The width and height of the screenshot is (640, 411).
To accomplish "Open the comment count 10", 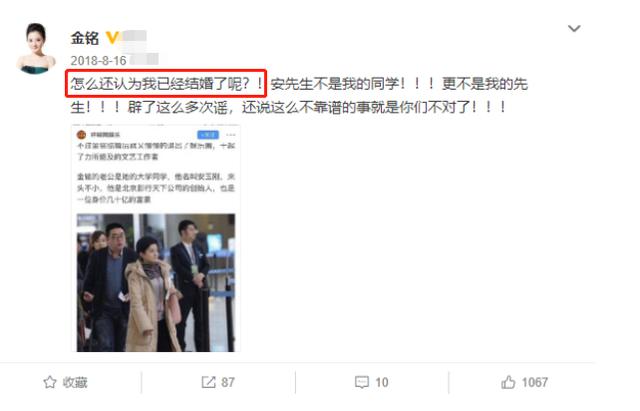I will coord(382,382).
